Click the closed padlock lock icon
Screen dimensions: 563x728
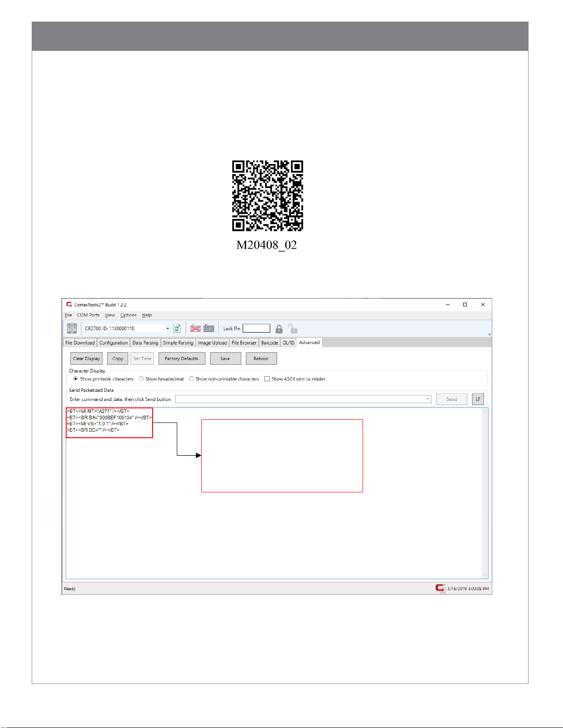[279, 329]
